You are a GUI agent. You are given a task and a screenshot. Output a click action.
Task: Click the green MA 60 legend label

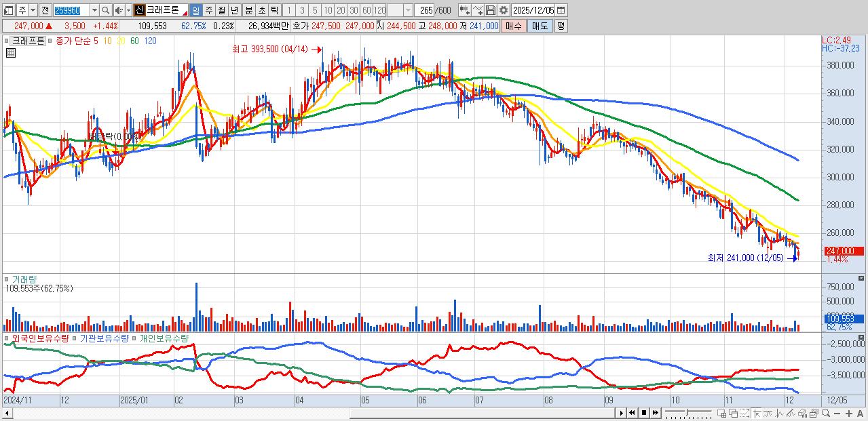(x=134, y=41)
